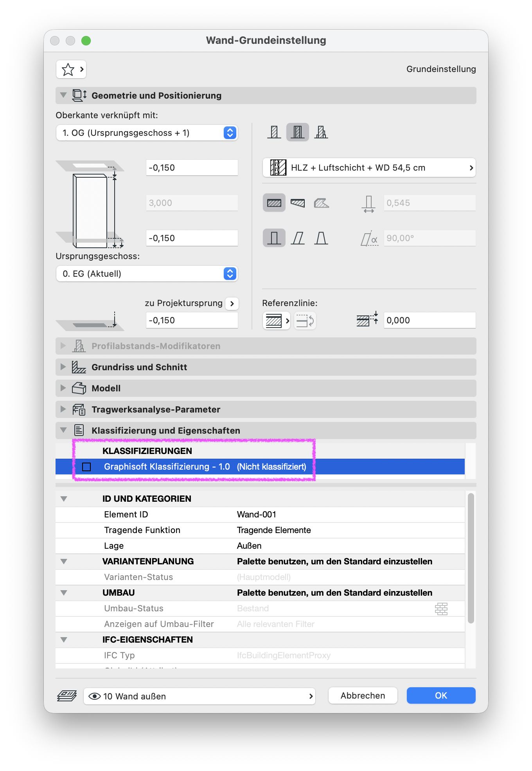
Task: Click the bottom offset field below zu Projektursprung
Action: point(192,320)
